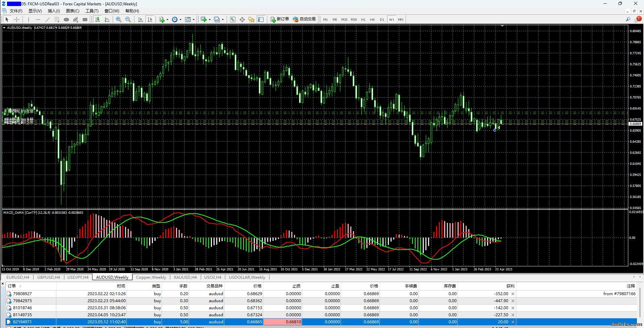
Task: Close order 81018746 with its X
Action: [x=513, y=308]
